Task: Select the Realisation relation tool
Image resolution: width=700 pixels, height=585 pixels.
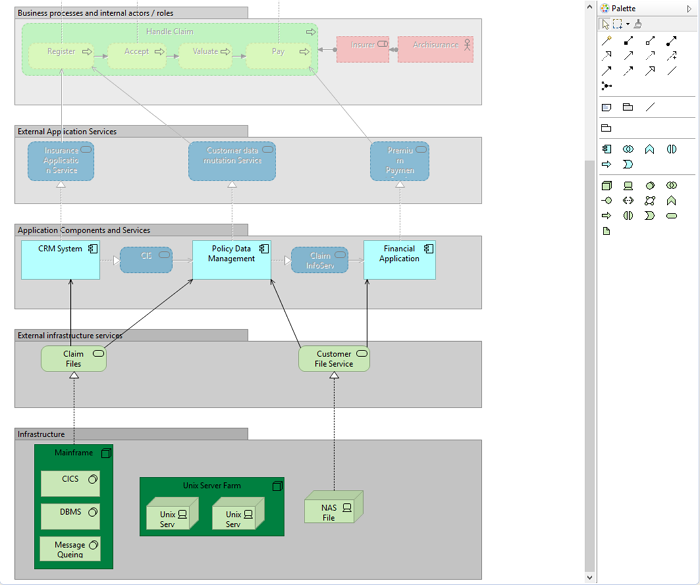Action: 606,56
